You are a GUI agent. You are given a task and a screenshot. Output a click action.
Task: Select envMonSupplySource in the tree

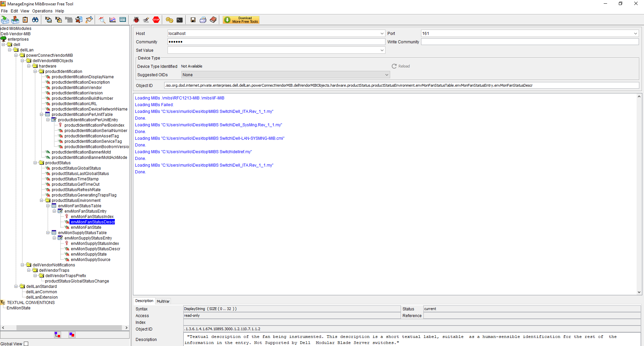click(91, 260)
